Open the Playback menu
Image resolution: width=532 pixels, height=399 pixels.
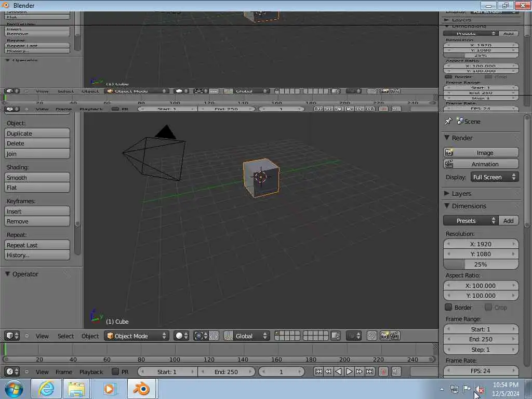tap(91, 371)
